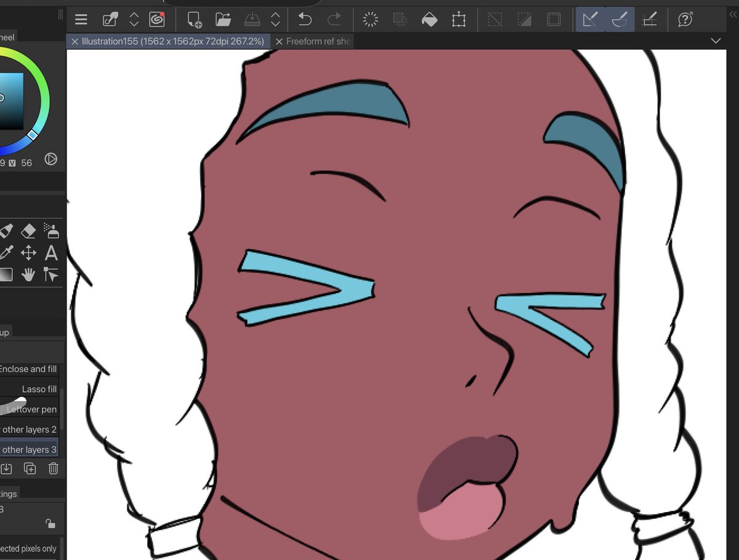Pick a shade in the color square

click(12, 102)
